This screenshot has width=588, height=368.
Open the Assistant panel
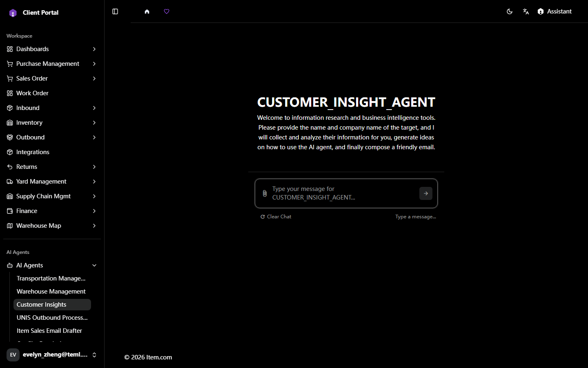click(555, 11)
